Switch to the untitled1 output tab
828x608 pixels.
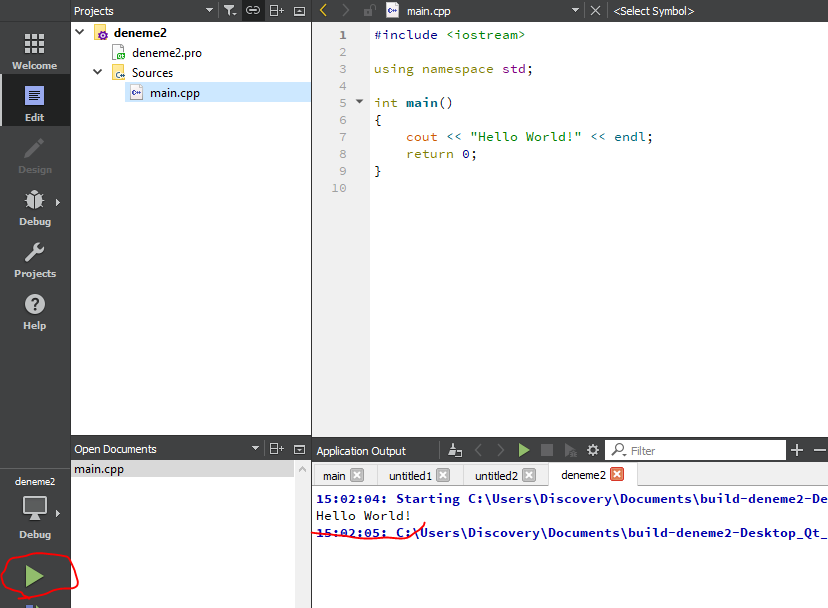[x=410, y=476]
